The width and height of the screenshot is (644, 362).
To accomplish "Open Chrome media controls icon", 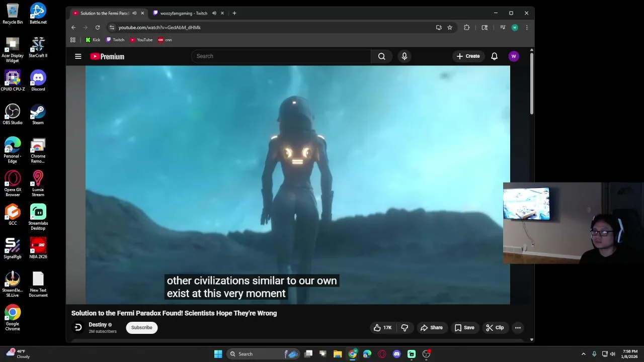I will coord(502,28).
